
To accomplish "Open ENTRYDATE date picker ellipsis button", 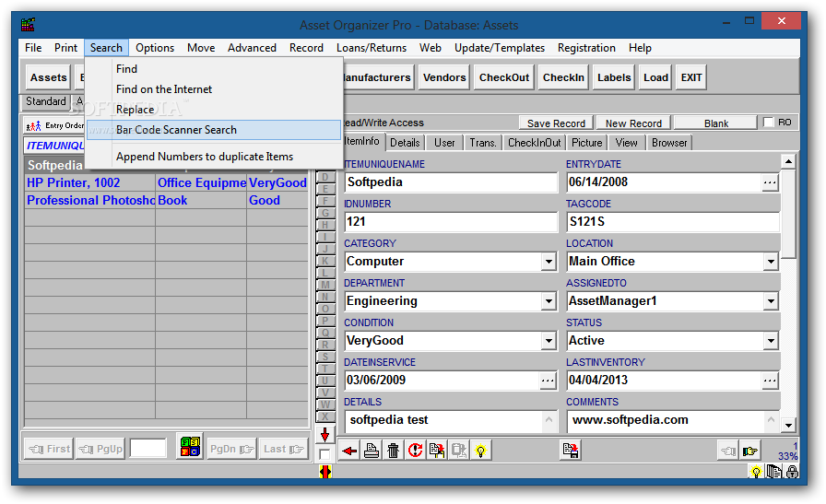I will 770,182.
